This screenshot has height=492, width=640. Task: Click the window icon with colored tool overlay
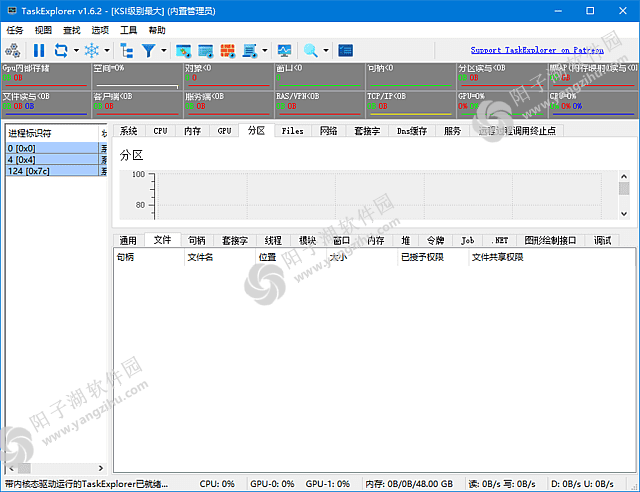183,51
